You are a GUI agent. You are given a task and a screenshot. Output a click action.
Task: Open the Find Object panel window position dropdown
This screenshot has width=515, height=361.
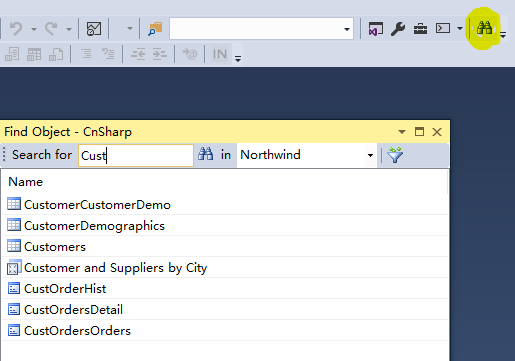coord(402,132)
